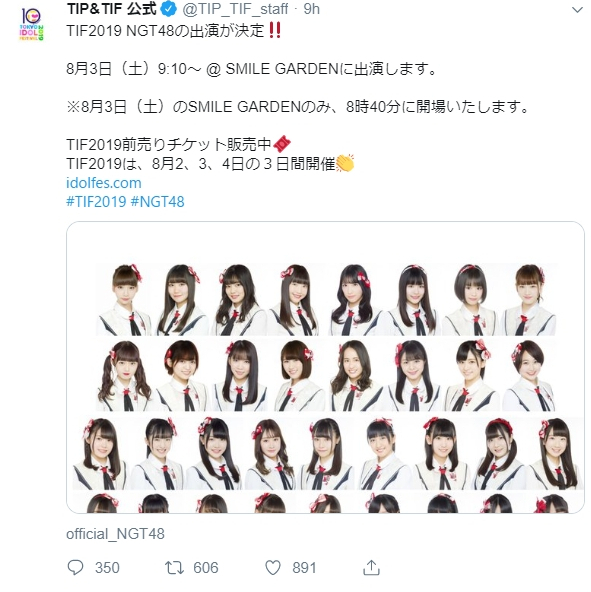Open the 9h tweet timestamp
The height and width of the screenshot is (592, 591).
click(312, 9)
